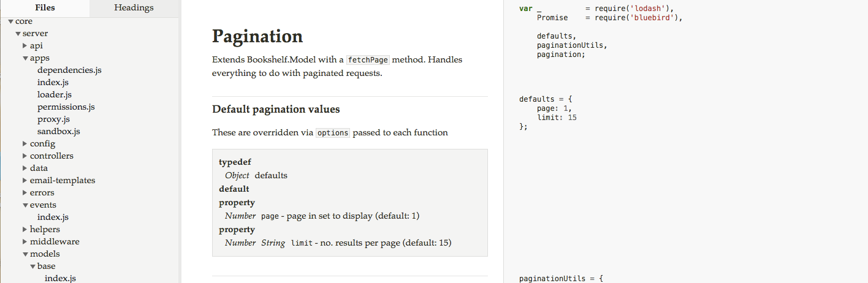Viewport: 868px width, 283px height.
Task: Switch to the Headings tab
Action: [134, 8]
